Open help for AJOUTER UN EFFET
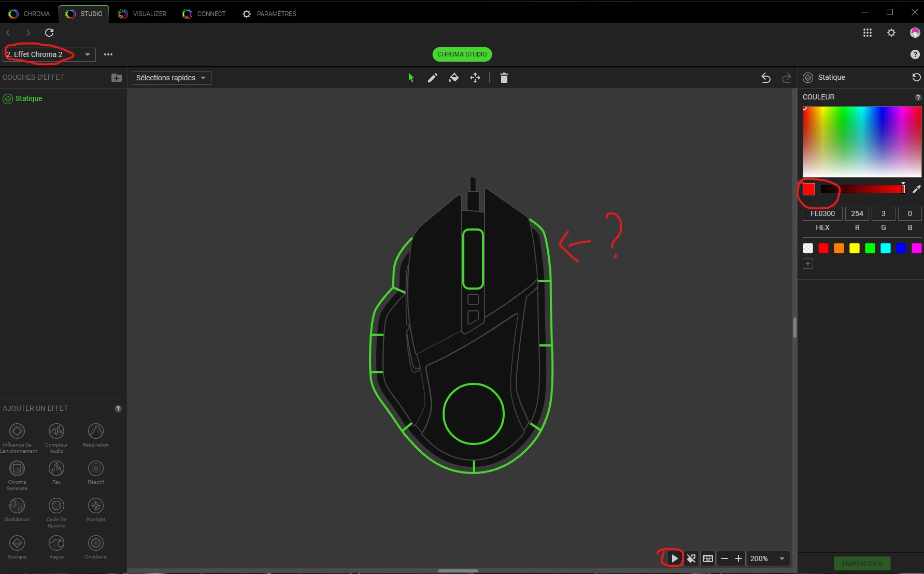Viewport: 924px width, 574px height. click(x=118, y=409)
